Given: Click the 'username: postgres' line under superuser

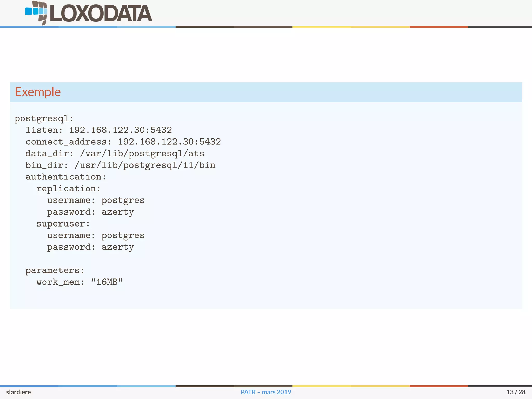Looking at the screenshot, I should 96,236.
